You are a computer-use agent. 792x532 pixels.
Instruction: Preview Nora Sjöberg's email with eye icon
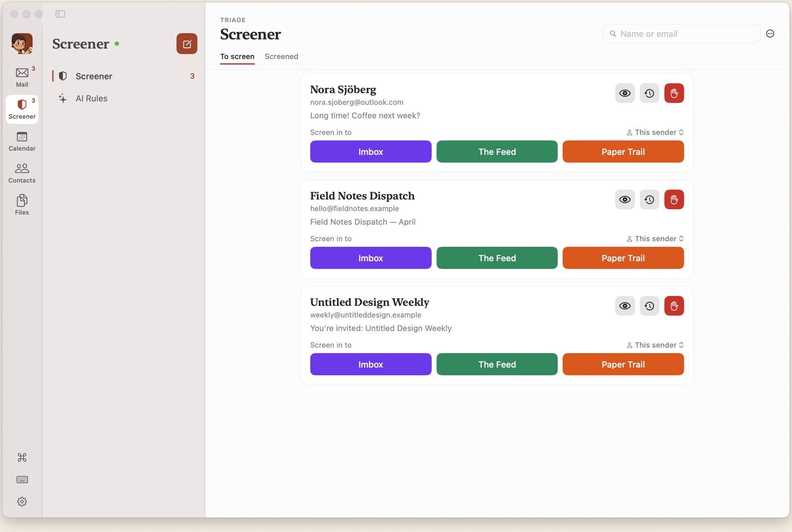pos(625,93)
